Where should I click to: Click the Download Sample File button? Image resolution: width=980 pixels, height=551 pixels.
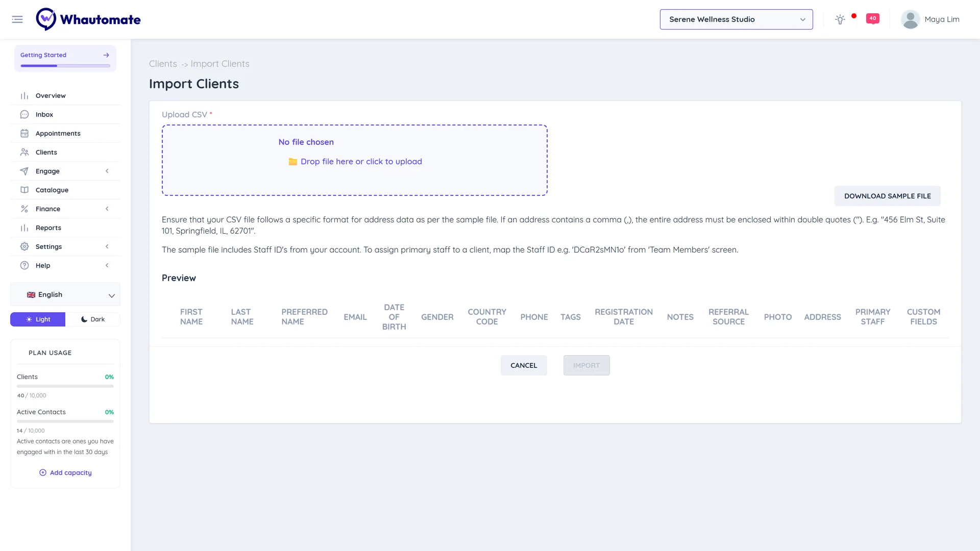point(887,196)
